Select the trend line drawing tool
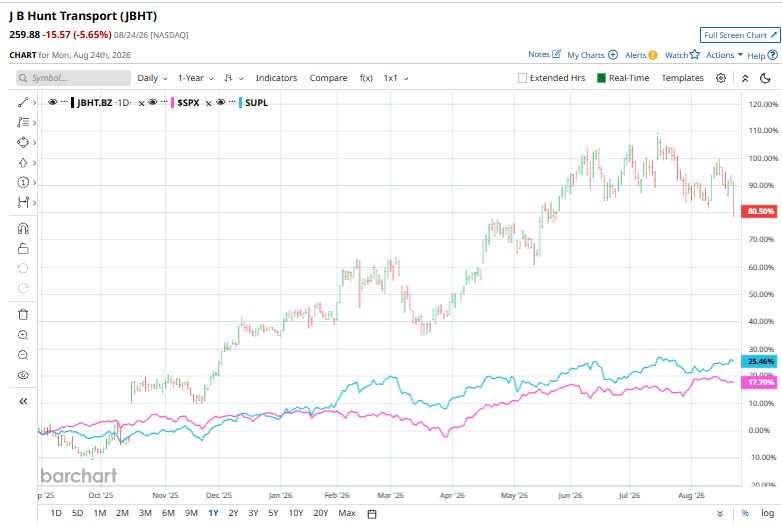 click(23, 102)
